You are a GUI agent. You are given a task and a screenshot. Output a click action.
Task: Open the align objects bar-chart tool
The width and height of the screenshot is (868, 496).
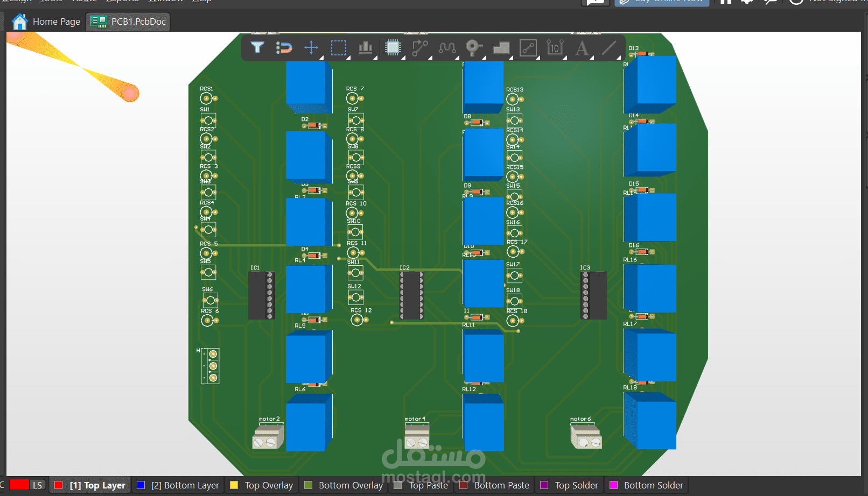coord(366,48)
